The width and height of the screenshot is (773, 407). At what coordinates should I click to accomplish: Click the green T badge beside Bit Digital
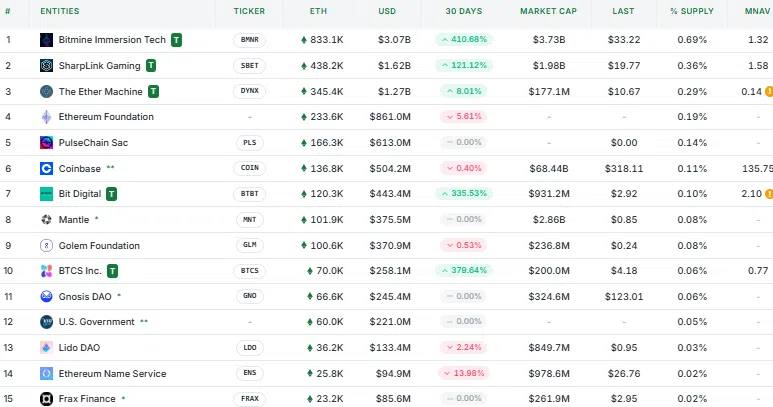(x=112, y=194)
